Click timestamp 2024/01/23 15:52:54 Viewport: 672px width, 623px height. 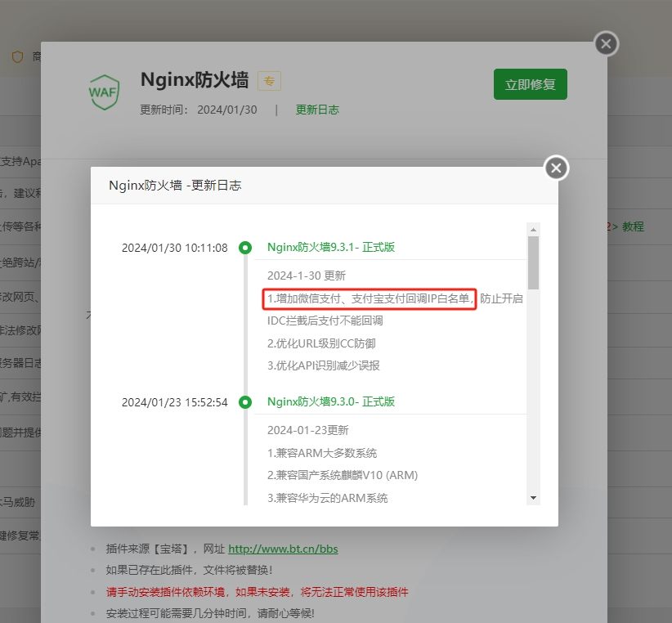point(174,402)
